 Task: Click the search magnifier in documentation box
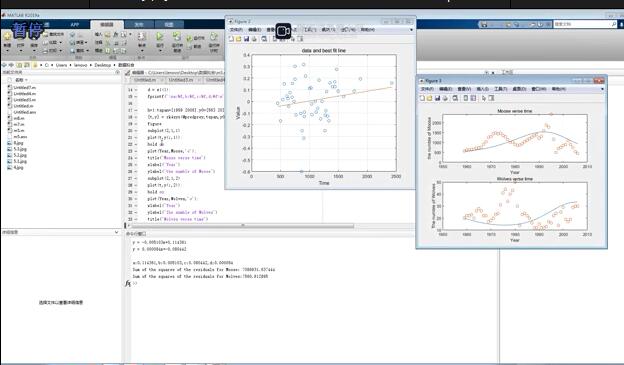click(x=614, y=24)
